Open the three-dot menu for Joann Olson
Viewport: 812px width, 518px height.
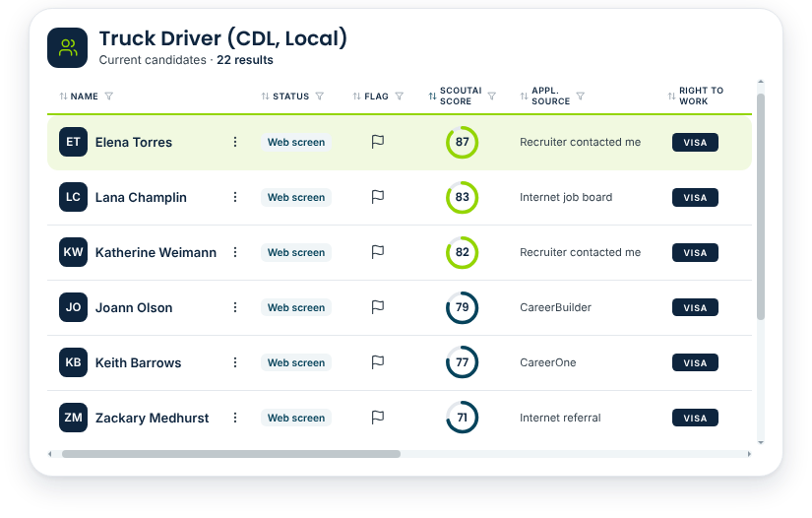click(235, 307)
